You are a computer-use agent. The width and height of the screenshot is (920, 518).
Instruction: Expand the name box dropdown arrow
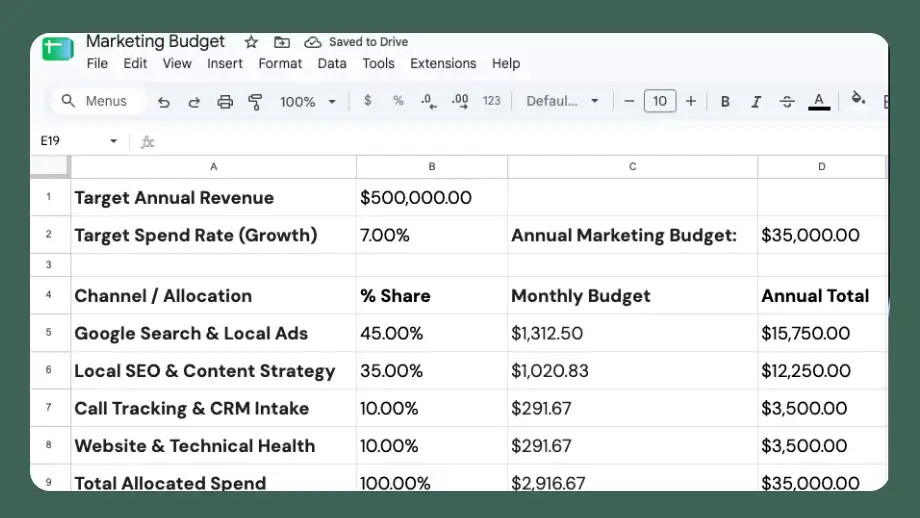114,141
